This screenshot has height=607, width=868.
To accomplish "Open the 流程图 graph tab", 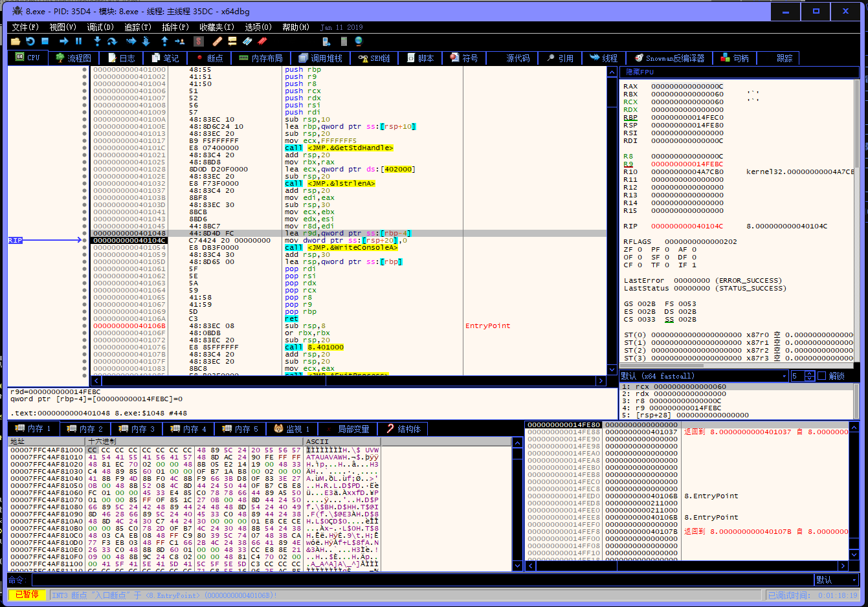I will pos(73,58).
